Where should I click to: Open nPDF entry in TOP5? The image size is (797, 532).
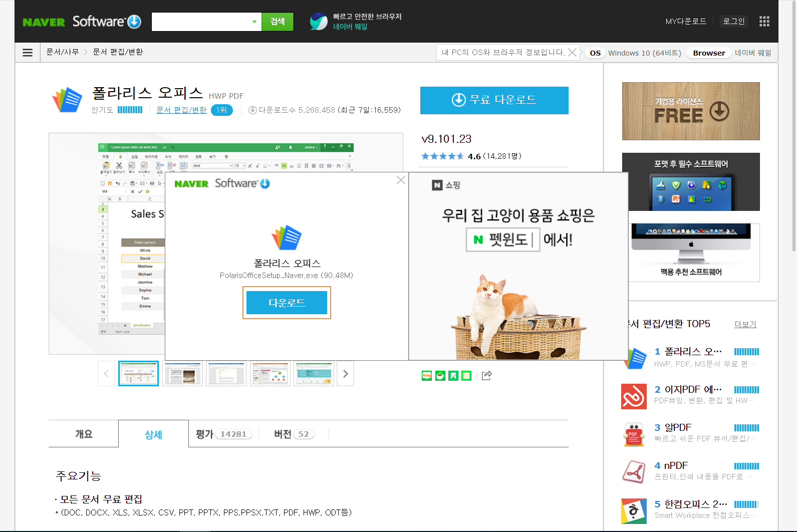click(676, 465)
